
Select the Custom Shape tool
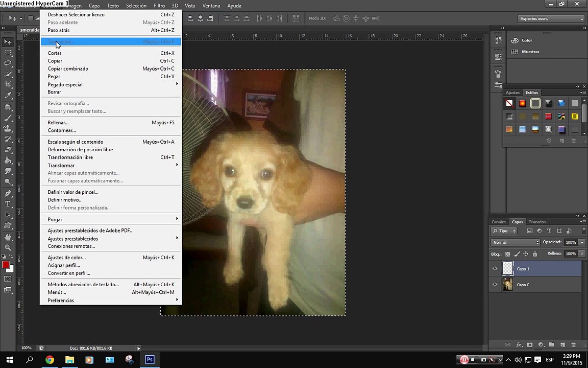[x=8, y=226]
